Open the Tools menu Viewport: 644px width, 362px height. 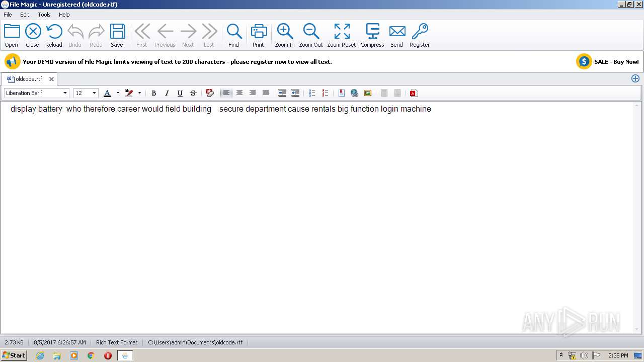point(44,15)
